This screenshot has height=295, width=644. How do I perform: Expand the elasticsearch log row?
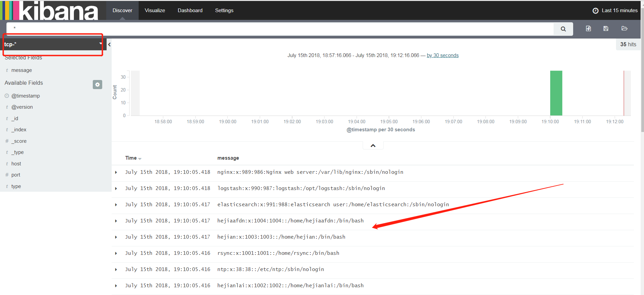tap(116, 205)
